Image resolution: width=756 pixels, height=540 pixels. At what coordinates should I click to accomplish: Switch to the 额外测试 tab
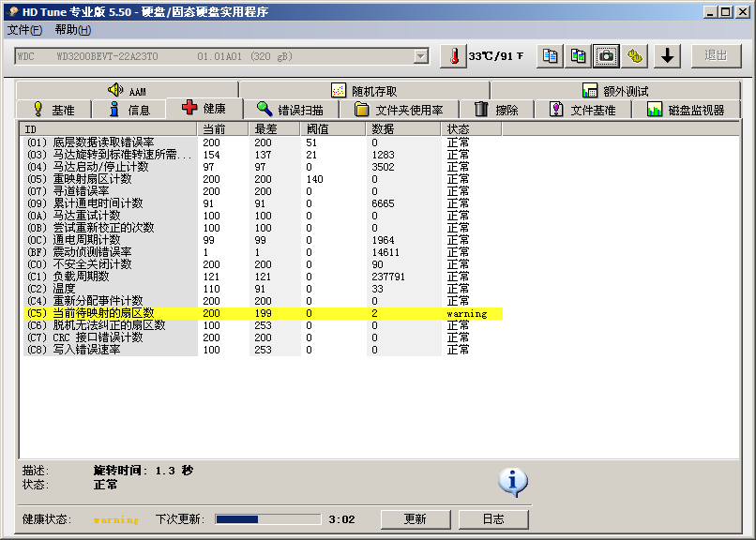pyautogui.click(x=615, y=91)
